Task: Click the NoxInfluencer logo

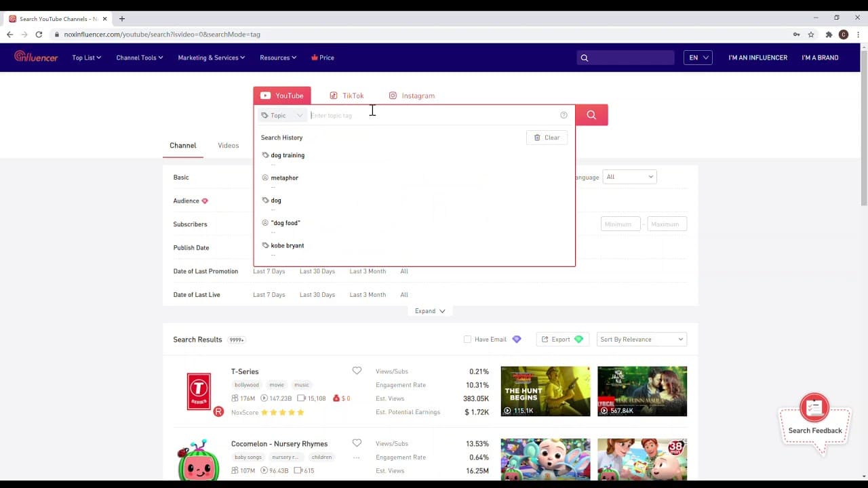Action: (36, 57)
